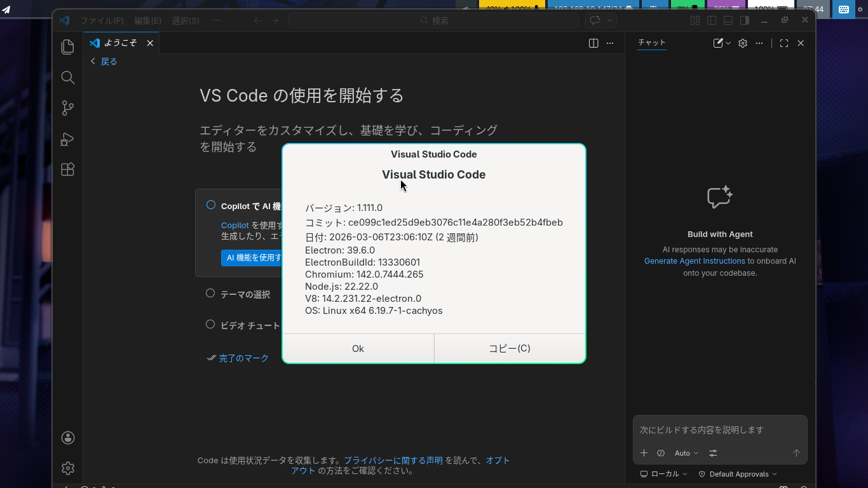
Task: Go forward with the title bar right arrow
Action: click(x=275, y=20)
